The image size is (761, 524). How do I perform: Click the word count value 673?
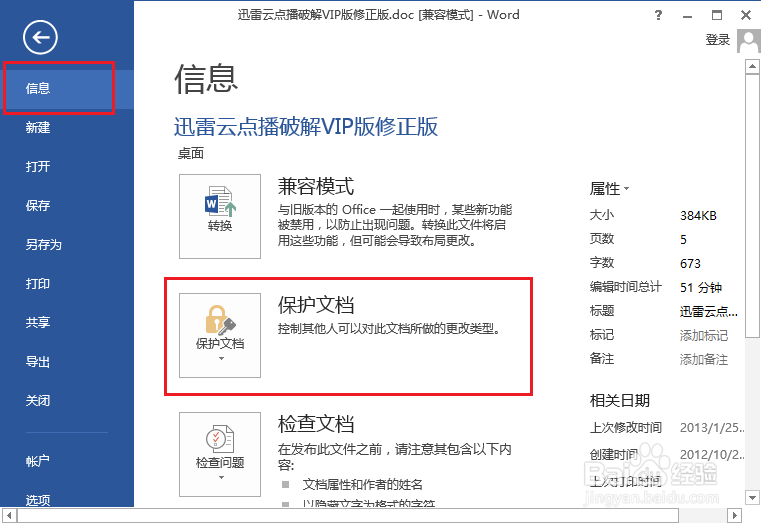coord(690,263)
